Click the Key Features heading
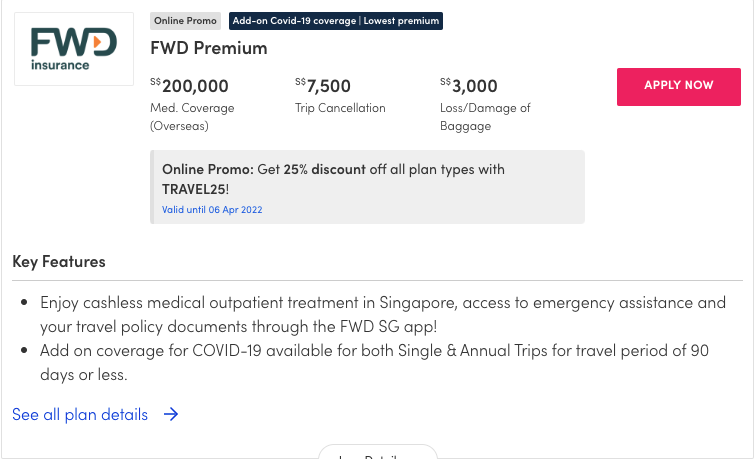 (59, 262)
